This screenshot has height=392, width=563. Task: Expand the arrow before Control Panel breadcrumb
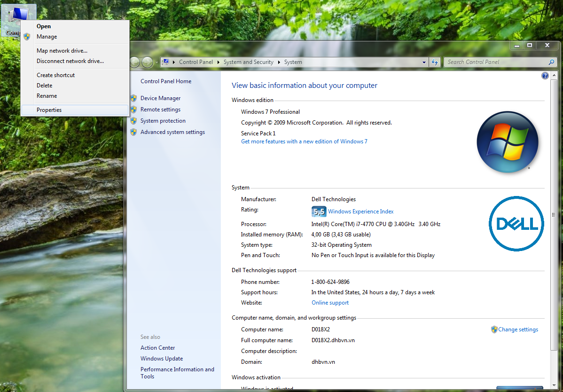(x=174, y=62)
